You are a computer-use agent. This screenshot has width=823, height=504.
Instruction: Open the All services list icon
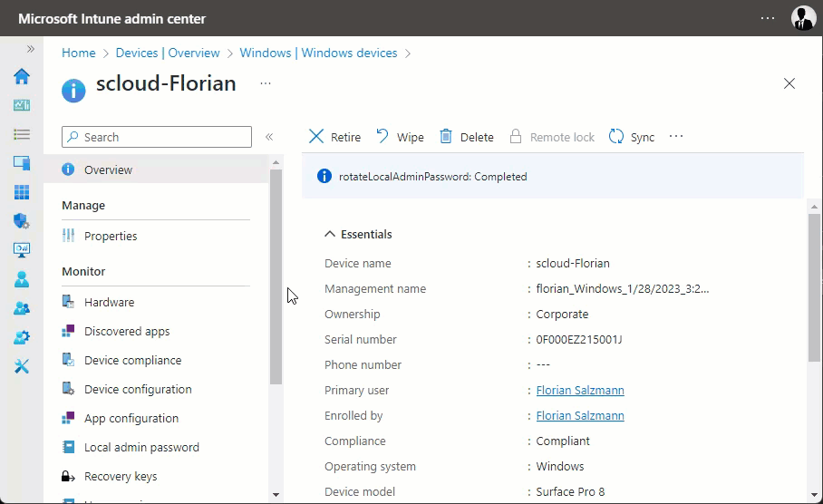pyautogui.click(x=22, y=134)
